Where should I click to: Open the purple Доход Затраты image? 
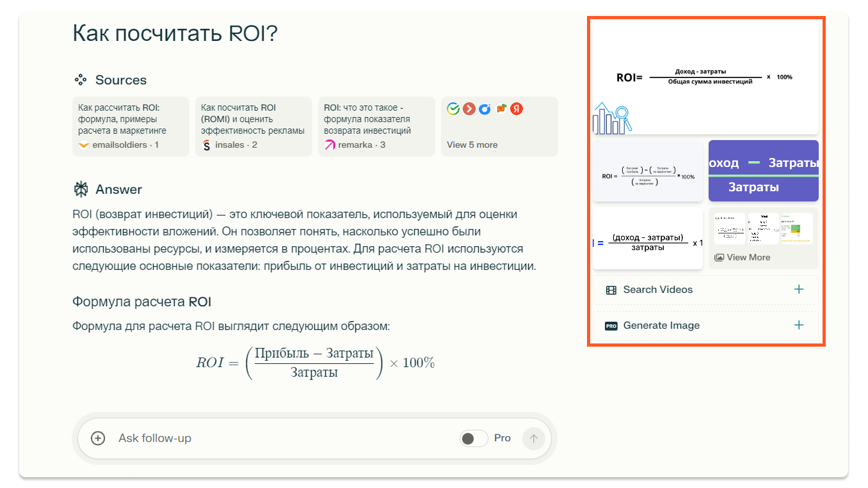[x=764, y=171]
